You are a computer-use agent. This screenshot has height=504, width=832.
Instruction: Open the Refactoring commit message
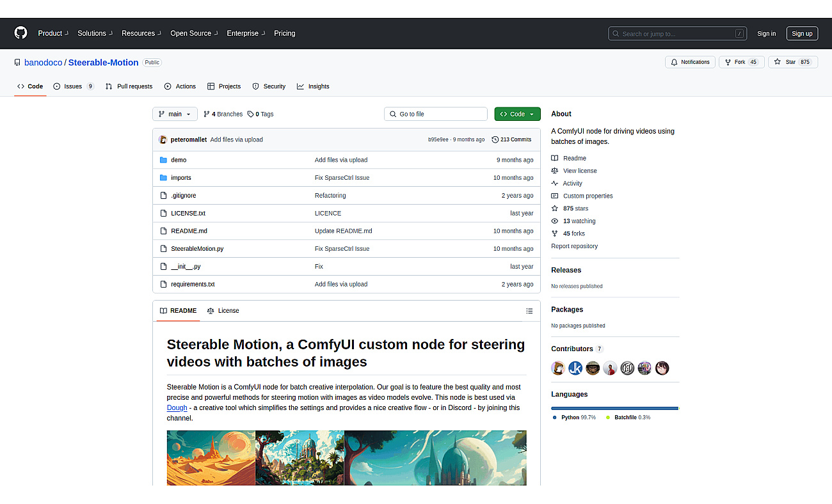(330, 196)
